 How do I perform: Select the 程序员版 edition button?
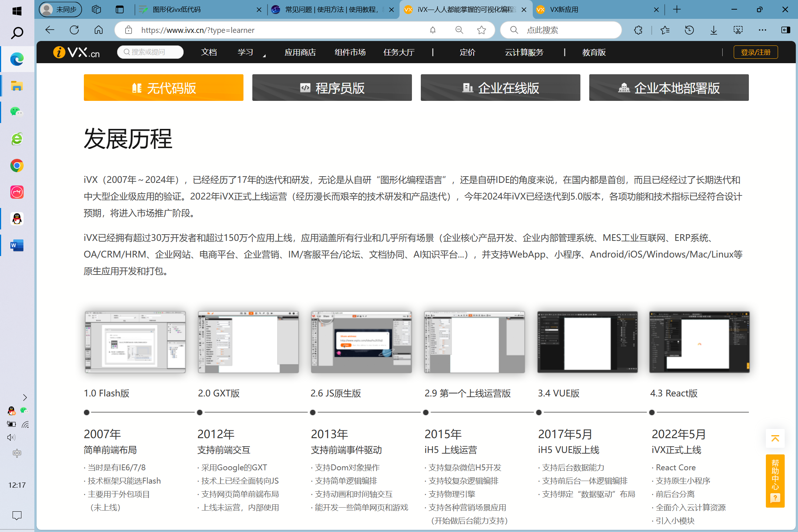point(332,88)
